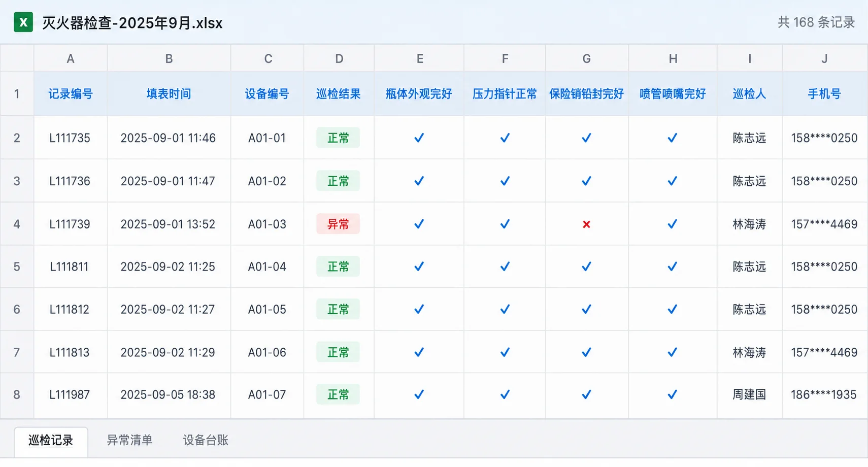The height and width of the screenshot is (467, 868).
Task: Click 保险销铅封完好 checkmark for A01-04
Action: point(586,266)
